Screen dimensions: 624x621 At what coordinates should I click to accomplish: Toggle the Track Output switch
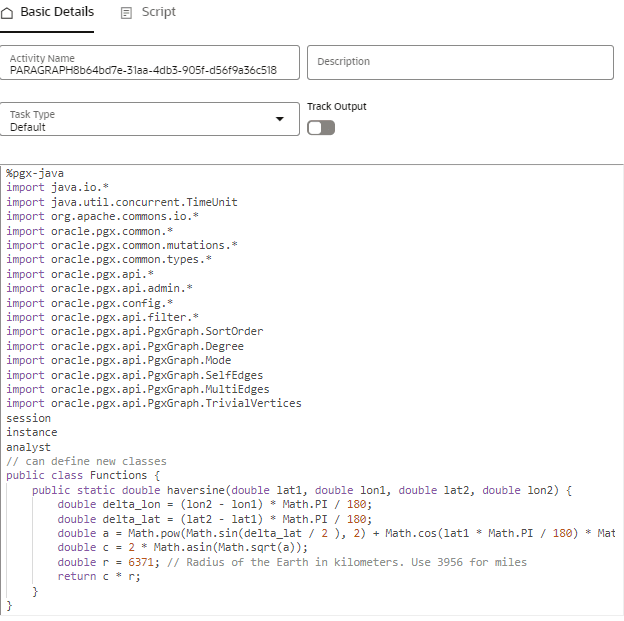[321, 128]
